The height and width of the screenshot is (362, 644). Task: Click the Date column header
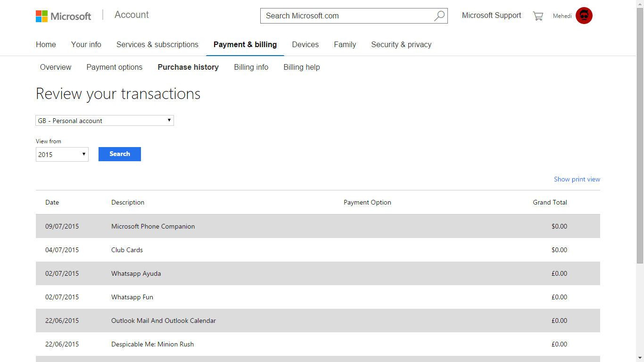(52, 202)
